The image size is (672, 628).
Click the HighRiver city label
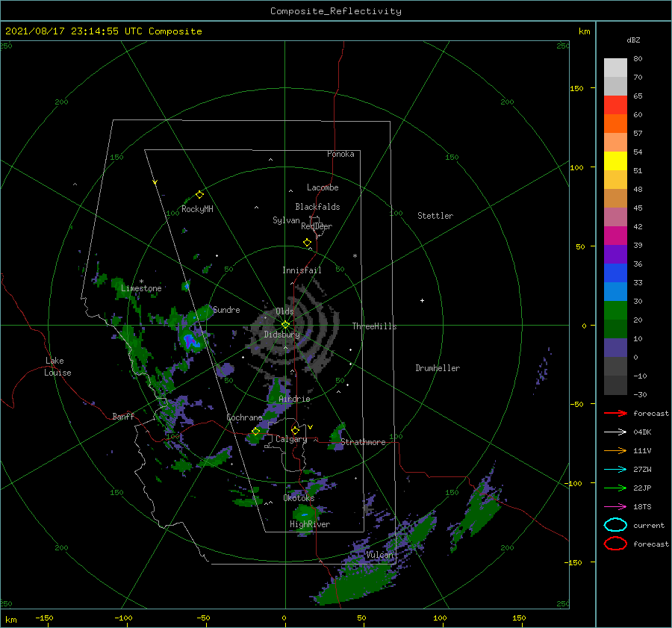pos(310,524)
